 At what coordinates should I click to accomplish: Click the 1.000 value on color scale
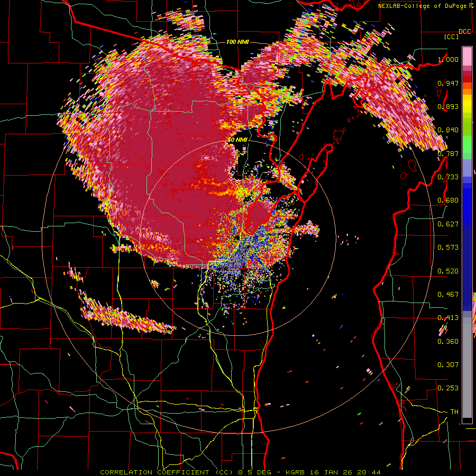448,59
